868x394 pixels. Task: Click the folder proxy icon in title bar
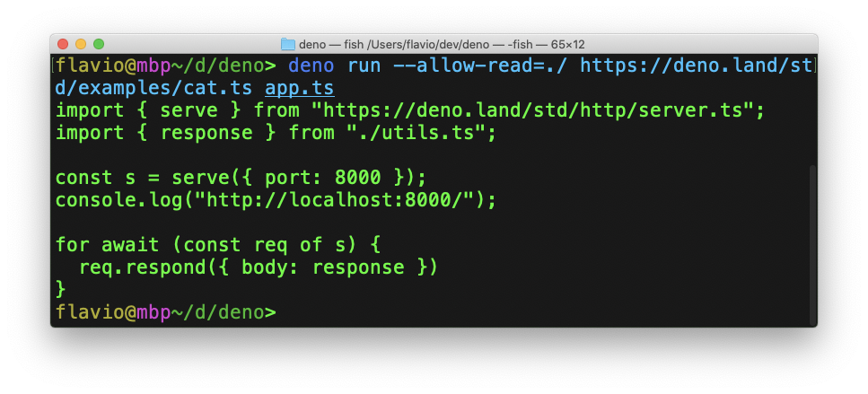[287, 44]
